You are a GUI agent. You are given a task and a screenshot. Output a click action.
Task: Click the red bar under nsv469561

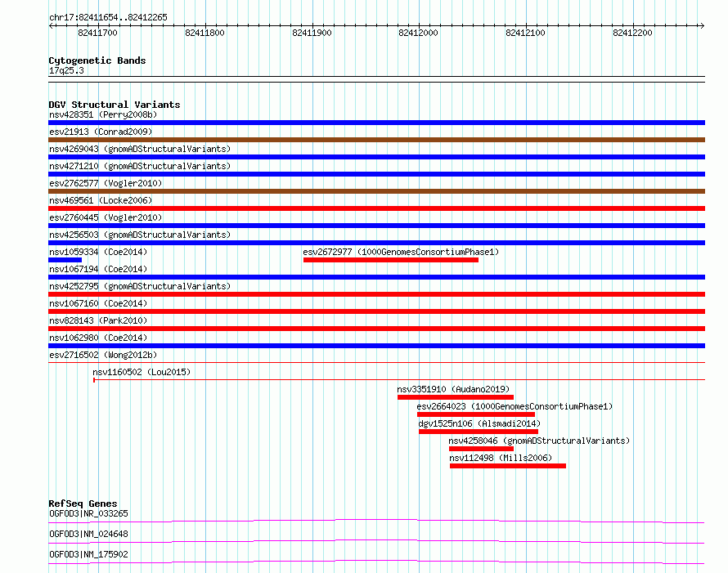pyautogui.click(x=376, y=208)
